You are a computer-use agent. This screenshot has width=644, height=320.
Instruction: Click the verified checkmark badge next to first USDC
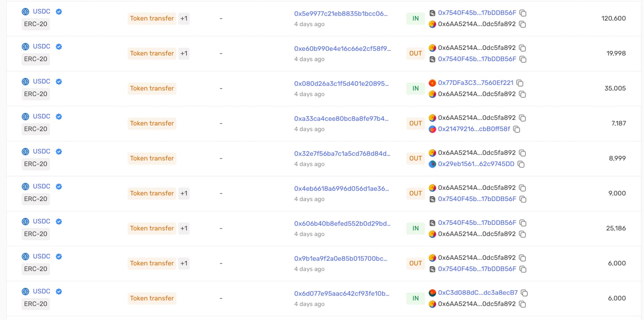point(59,11)
